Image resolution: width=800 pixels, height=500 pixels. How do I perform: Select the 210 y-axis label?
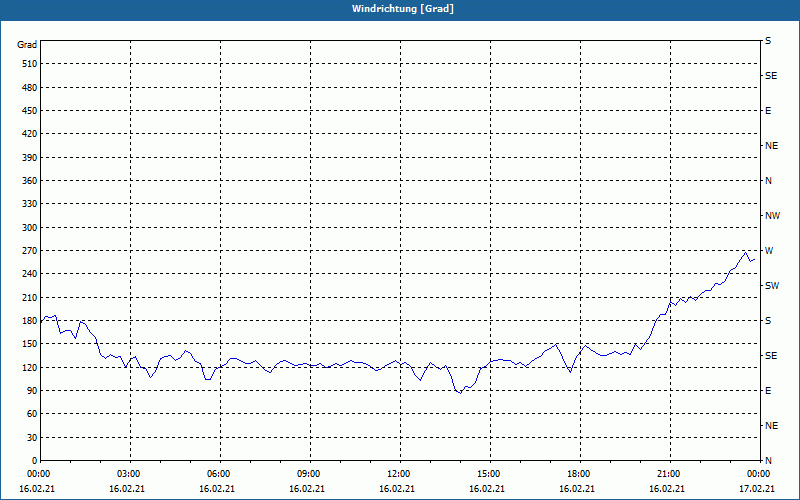pyautogui.click(x=30, y=297)
